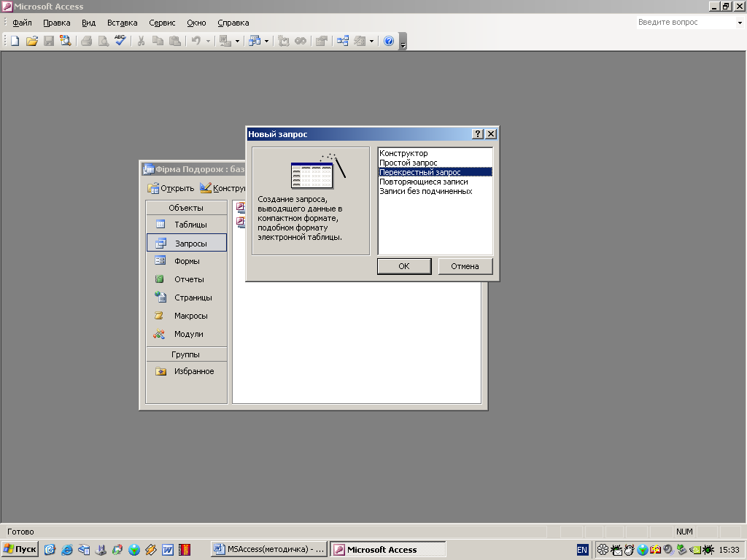Click the blue Help question icon
The image size is (747, 560).
click(x=389, y=42)
